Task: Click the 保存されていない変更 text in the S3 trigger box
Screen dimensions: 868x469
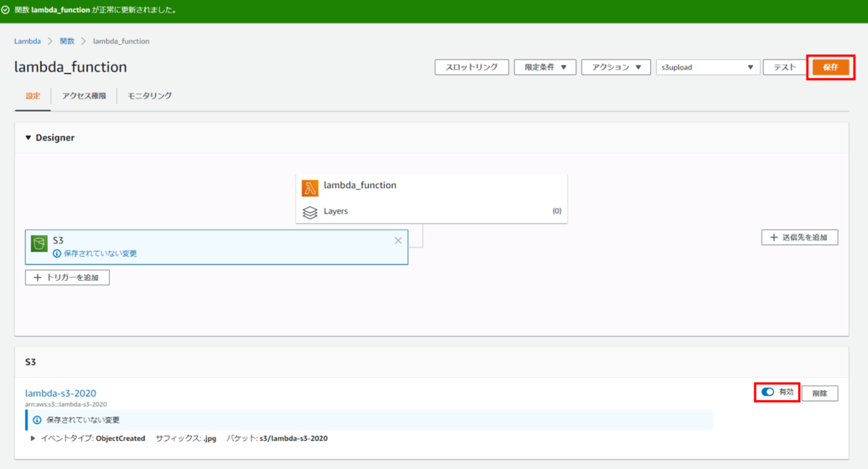Action: pyautogui.click(x=100, y=254)
